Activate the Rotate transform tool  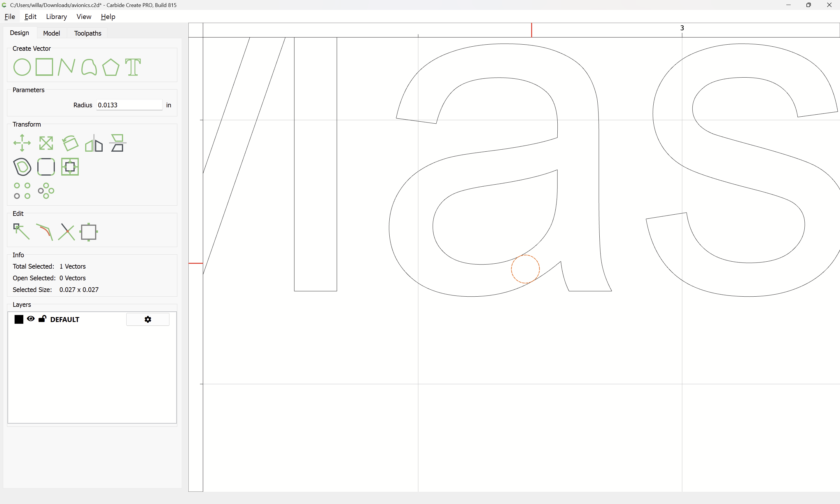click(70, 143)
